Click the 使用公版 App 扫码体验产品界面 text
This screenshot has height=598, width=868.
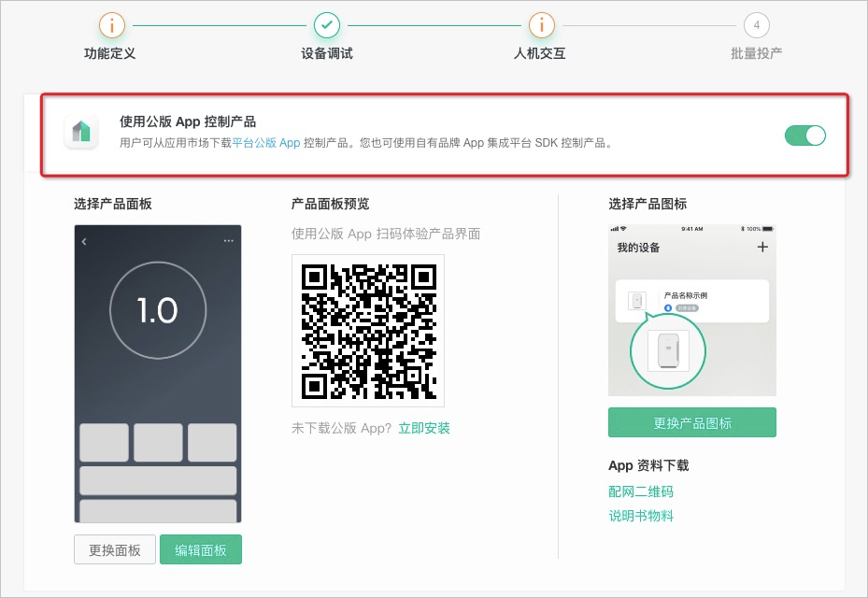386,234
